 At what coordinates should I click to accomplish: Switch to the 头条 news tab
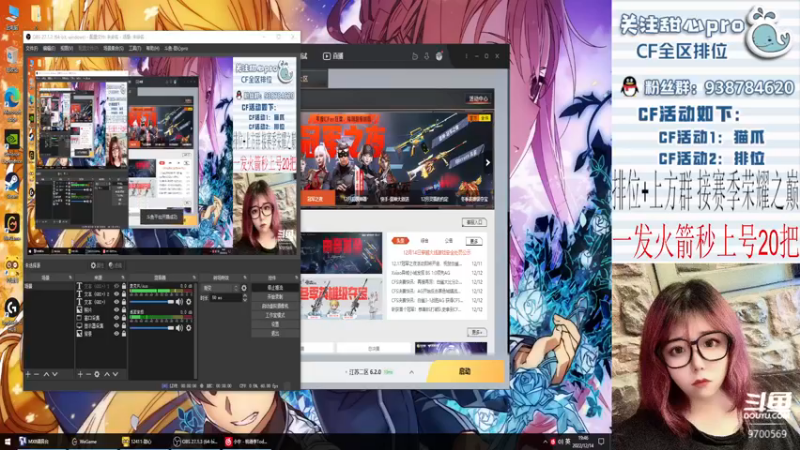coord(401,240)
